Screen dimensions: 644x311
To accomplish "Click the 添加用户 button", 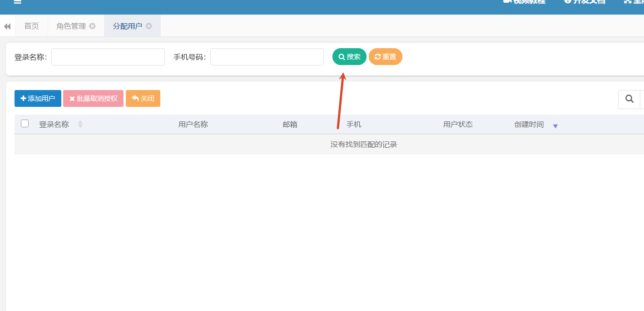I will tap(38, 99).
